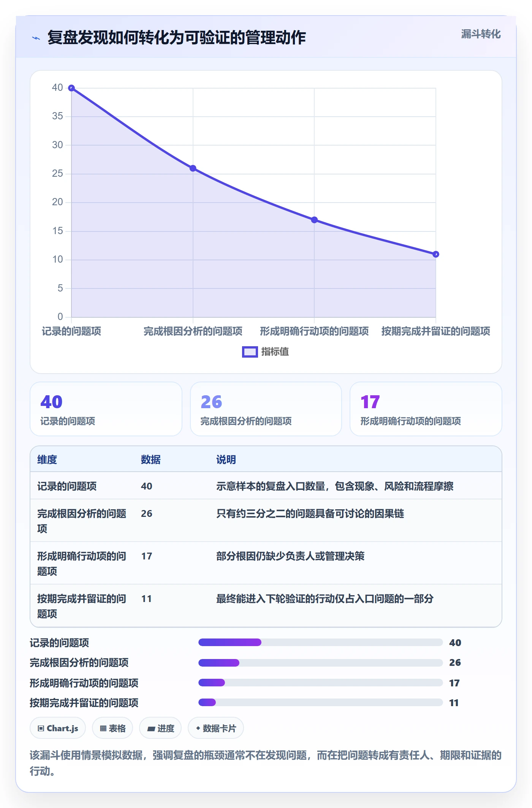Screen dimensions: 532x808
Task: Click the 指标值 legend label
Action: (275, 352)
